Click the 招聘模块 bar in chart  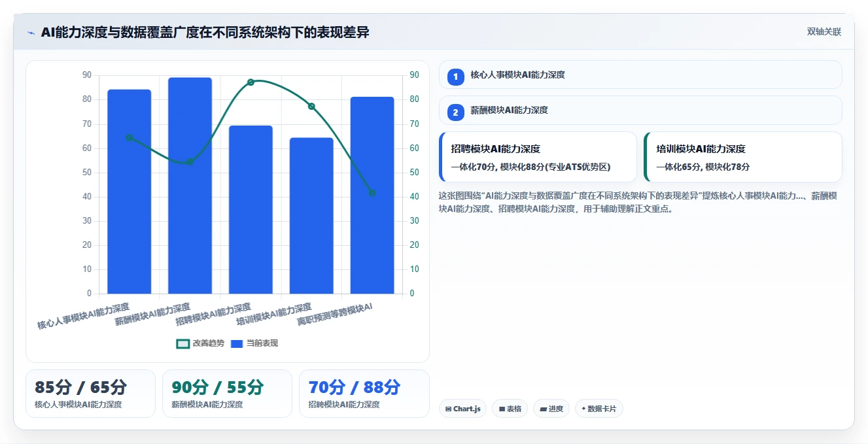251,210
